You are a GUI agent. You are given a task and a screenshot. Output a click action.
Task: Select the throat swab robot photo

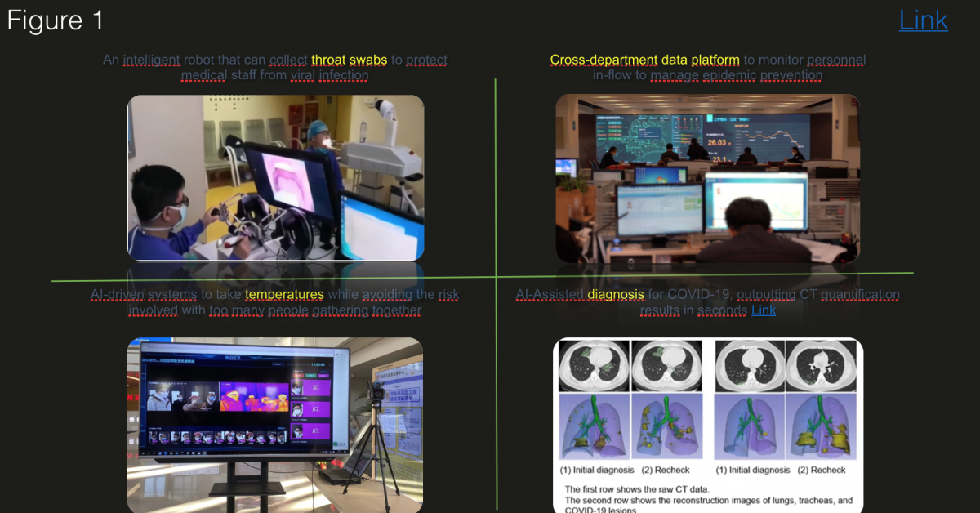coord(276,177)
